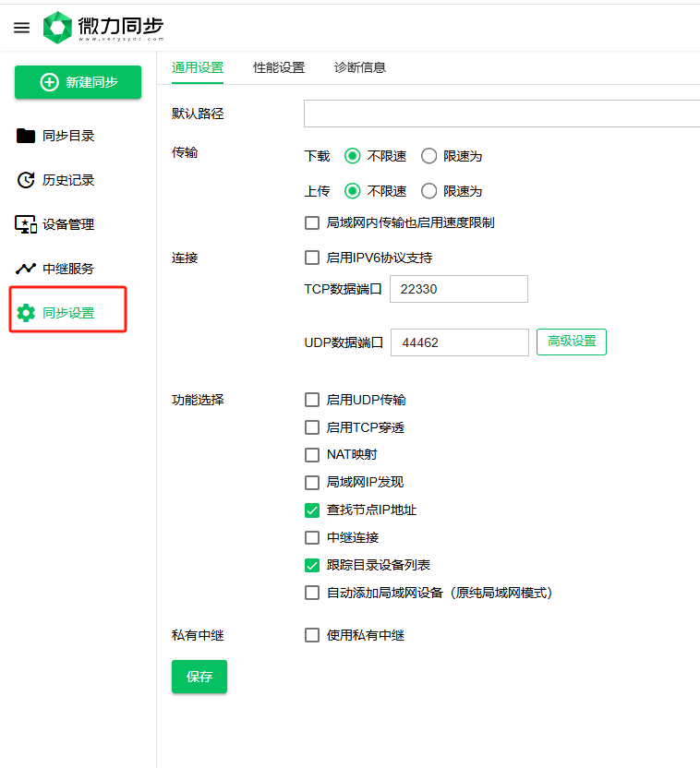Click the 高级设置 button
Screen dimensions: 700x768
coord(571,342)
